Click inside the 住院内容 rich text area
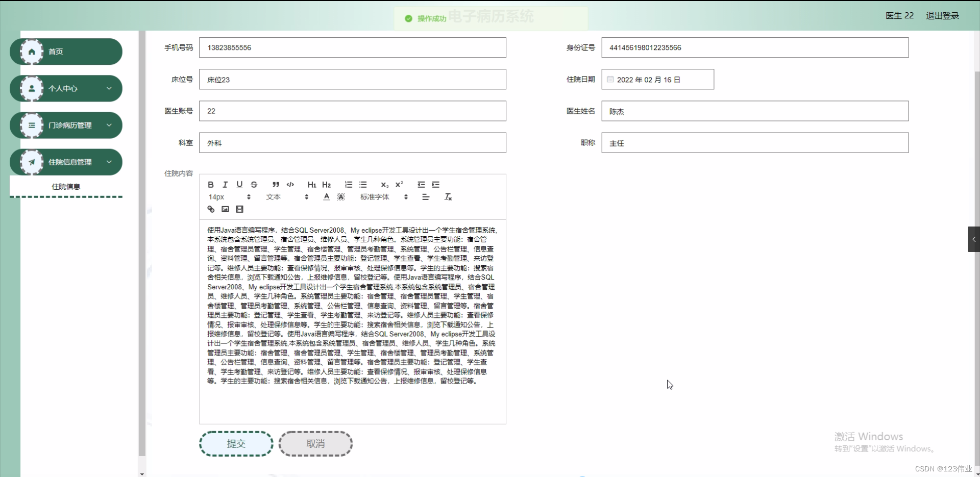The width and height of the screenshot is (980, 477). tap(353, 321)
